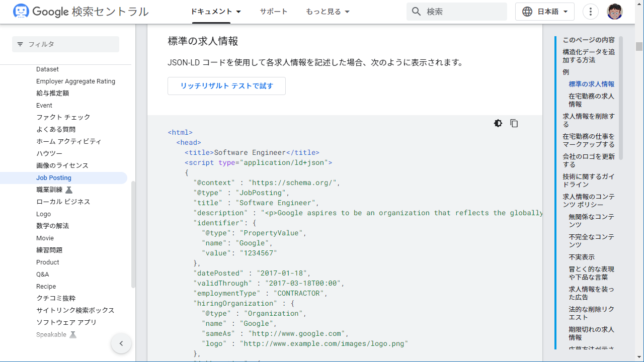Click the beaker icon beside Speakable

coord(73,334)
